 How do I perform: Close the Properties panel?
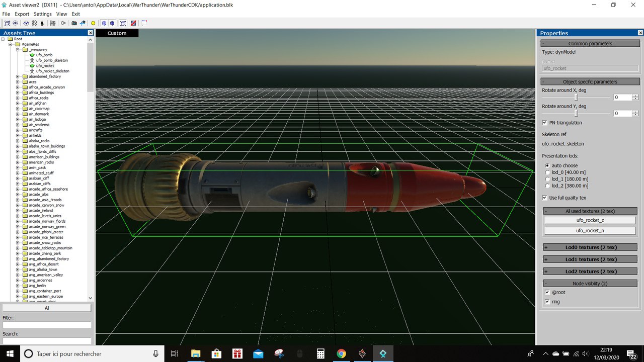640,33
